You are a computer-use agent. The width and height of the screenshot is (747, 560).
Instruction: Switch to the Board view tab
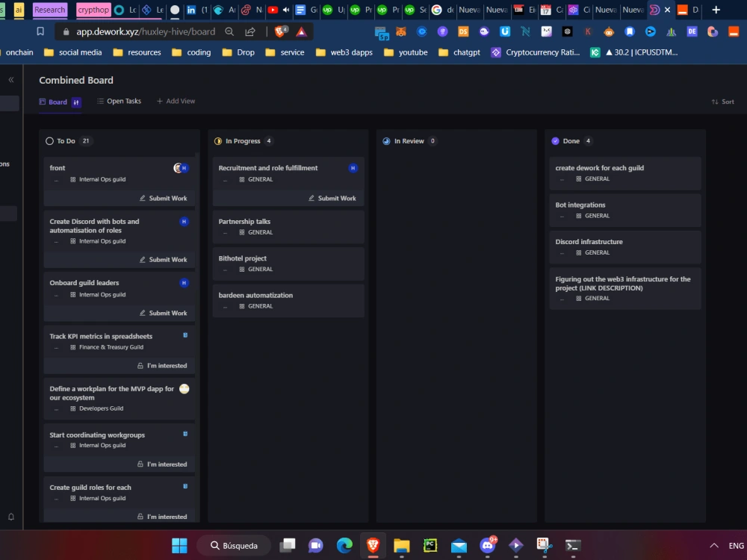(53, 102)
